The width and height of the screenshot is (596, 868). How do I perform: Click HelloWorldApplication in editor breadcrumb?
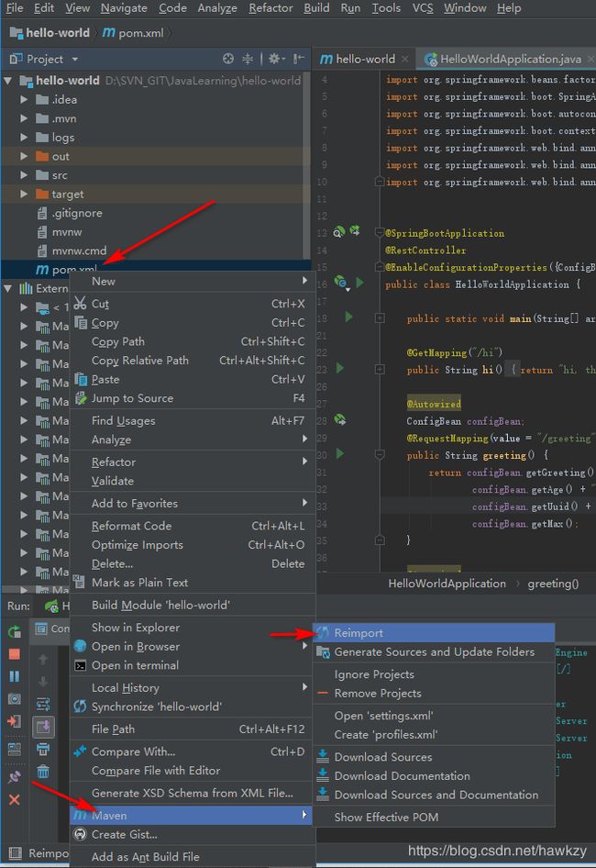coord(447,584)
